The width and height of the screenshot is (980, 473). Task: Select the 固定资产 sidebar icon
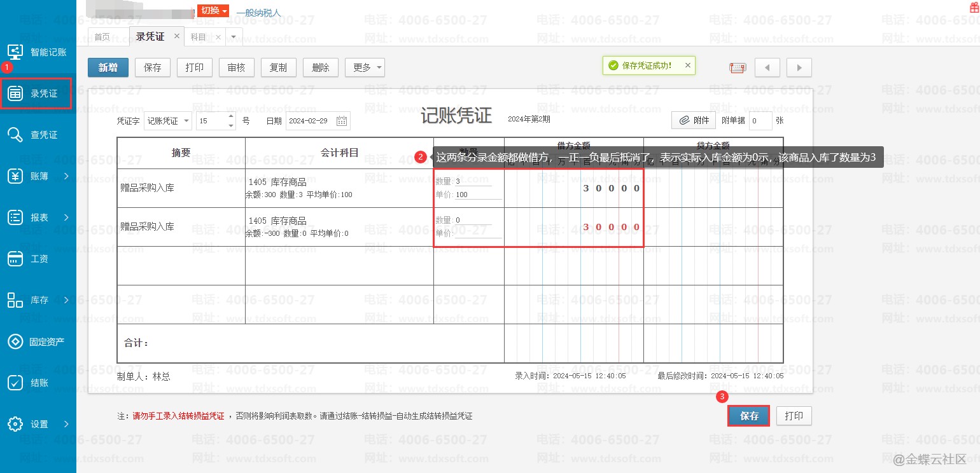(x=15, y=341)
